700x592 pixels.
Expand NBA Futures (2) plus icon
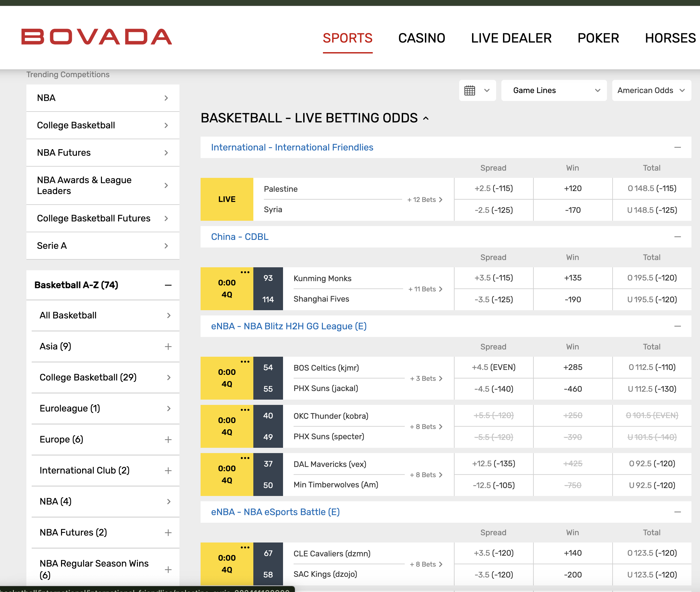point(168,533)
